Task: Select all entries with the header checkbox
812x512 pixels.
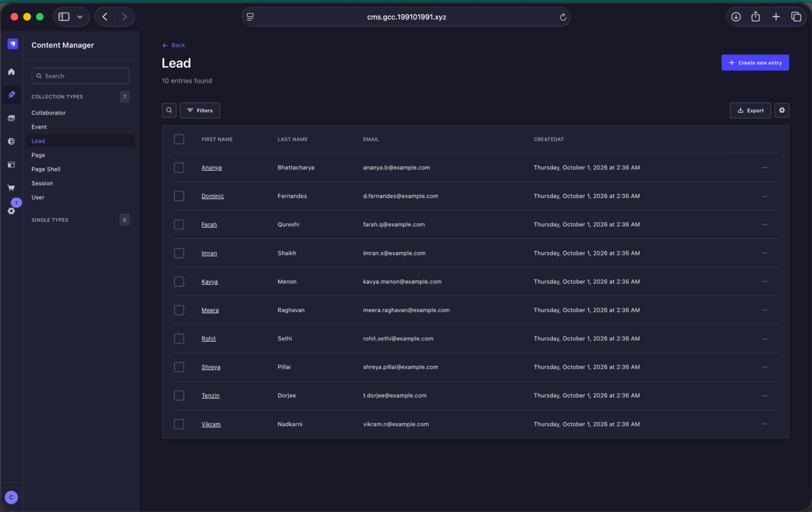Action: pyautogui.click(x=179, y=139)
